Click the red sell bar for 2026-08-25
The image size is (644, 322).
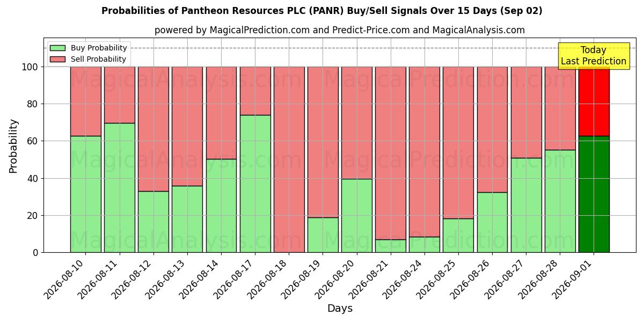coord(458,143)
